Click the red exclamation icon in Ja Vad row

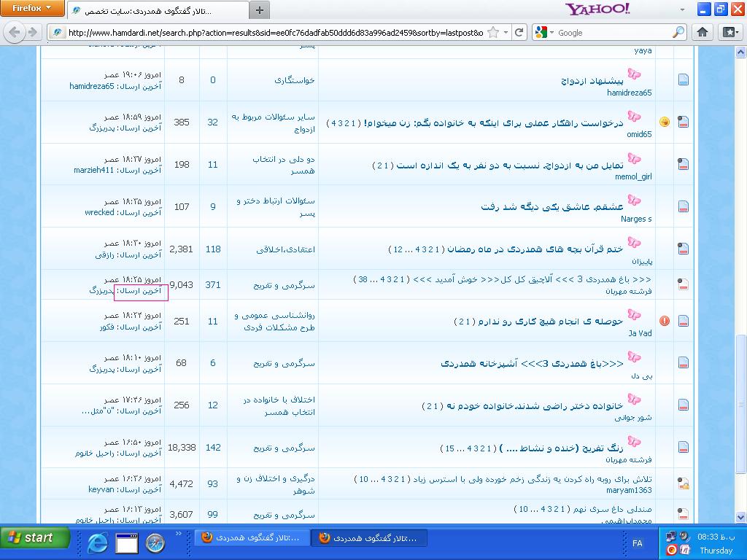(665, 321)
